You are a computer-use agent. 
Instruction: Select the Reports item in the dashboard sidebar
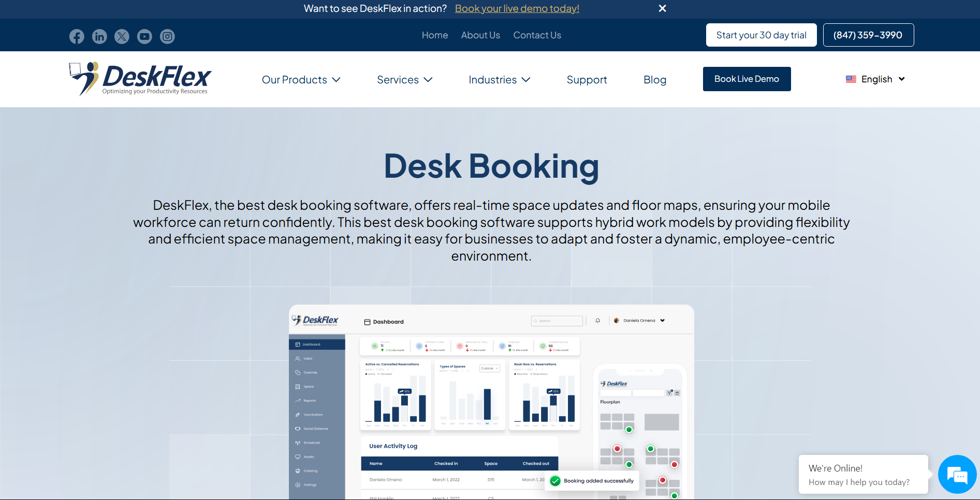pos(309,400)
